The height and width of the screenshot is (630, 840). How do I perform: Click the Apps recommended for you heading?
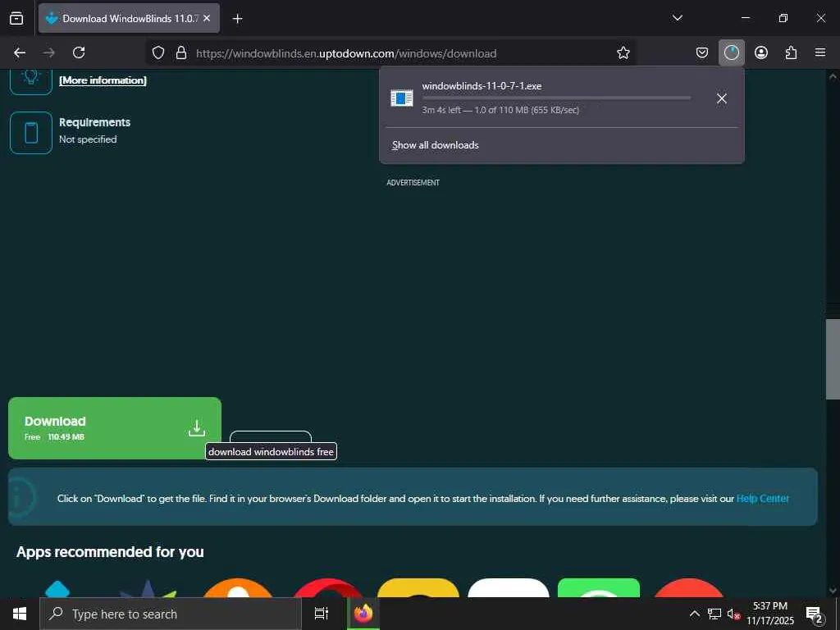[110, 552]
